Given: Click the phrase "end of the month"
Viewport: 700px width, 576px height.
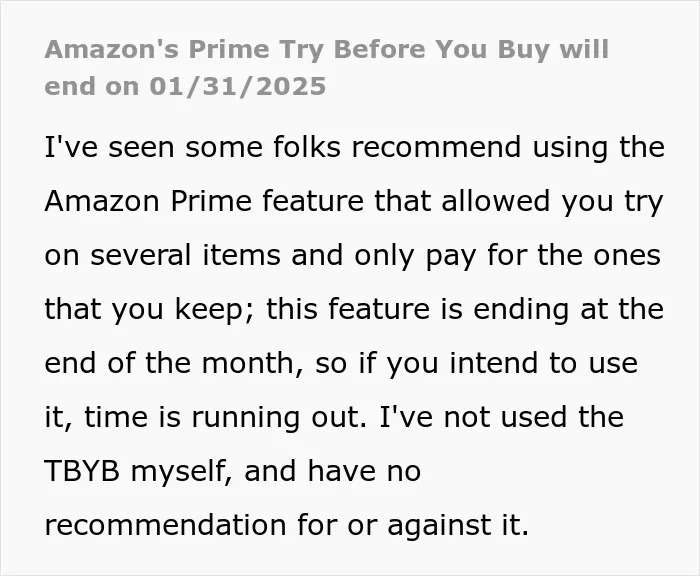Looking at the screenshot, I should [x=171, y=363].
